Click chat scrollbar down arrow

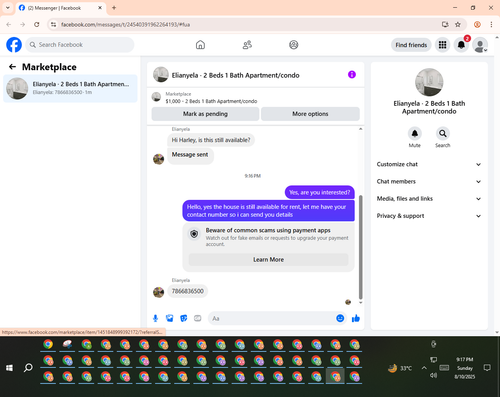coord(360,302)
